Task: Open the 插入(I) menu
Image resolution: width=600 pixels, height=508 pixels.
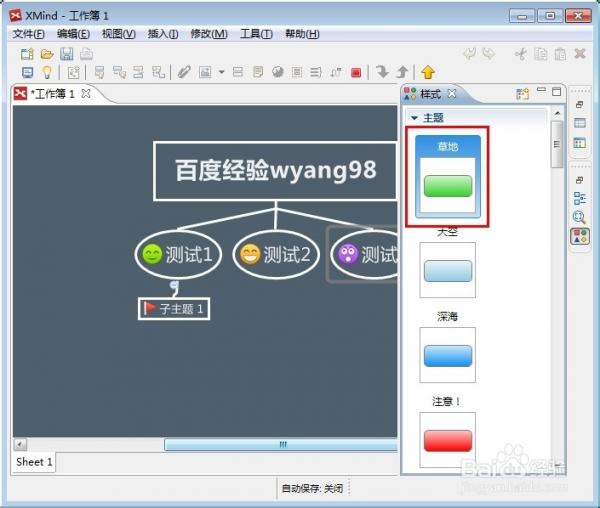Action: point(163,34)
